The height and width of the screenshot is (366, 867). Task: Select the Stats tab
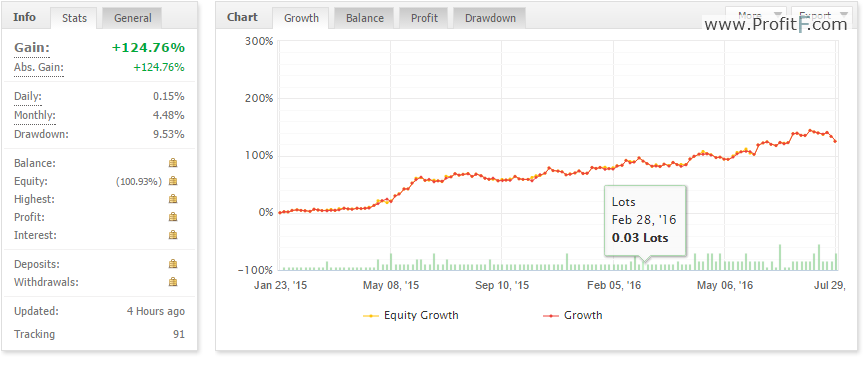pos(74,18)
